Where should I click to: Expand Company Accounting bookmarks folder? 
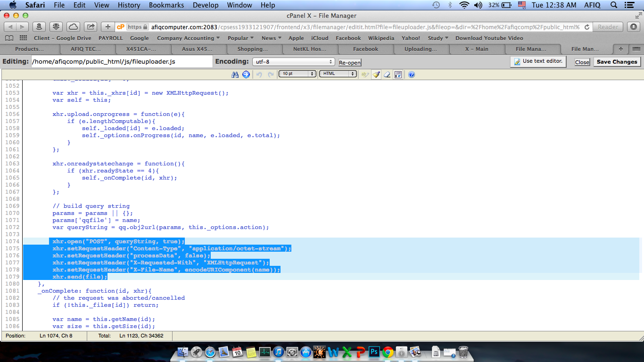pos(189,38)
